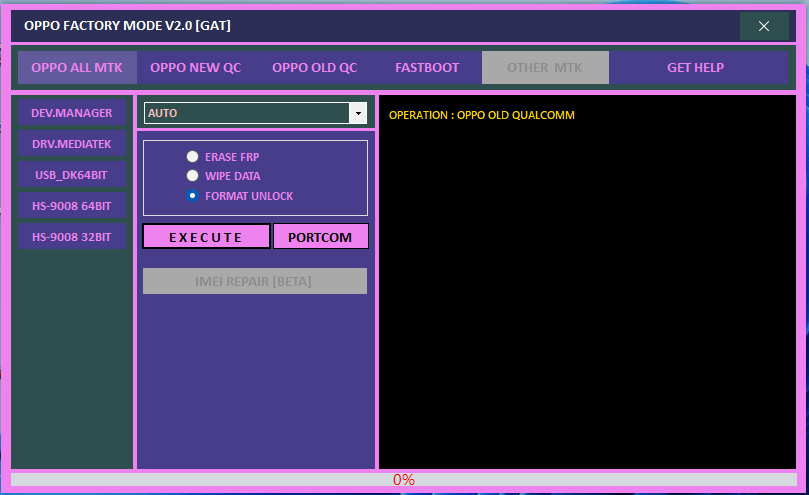Open the GET HELP section
Image resolution: width=809 pixels, height=495 pixels.
pos(695,68)
